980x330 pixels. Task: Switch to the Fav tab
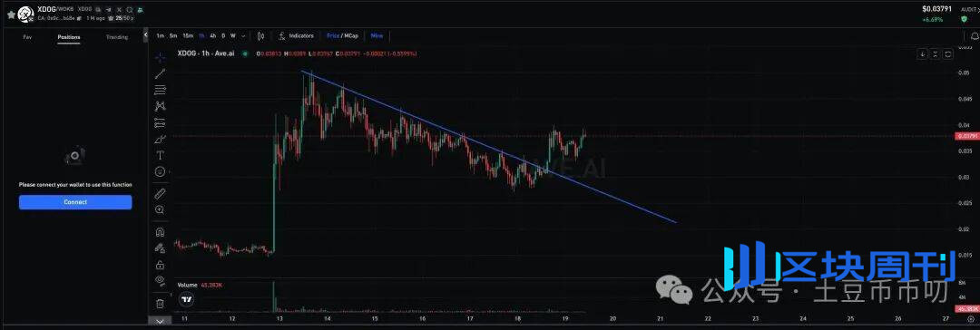tap(27, 37)
